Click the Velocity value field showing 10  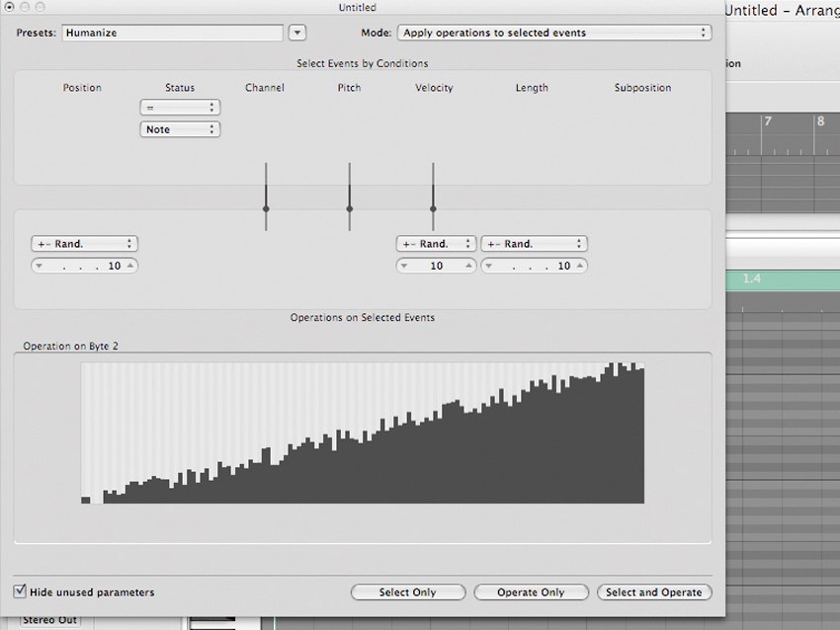coord(436,266)
